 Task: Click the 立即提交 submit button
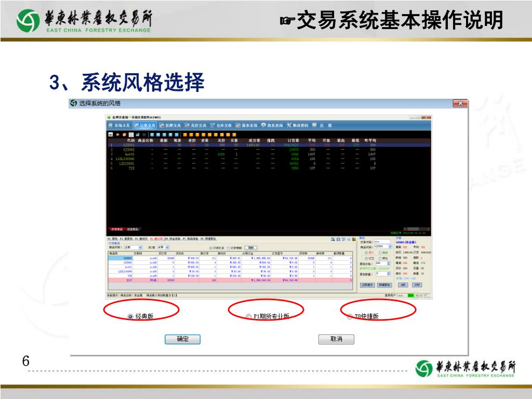(367, 285)
